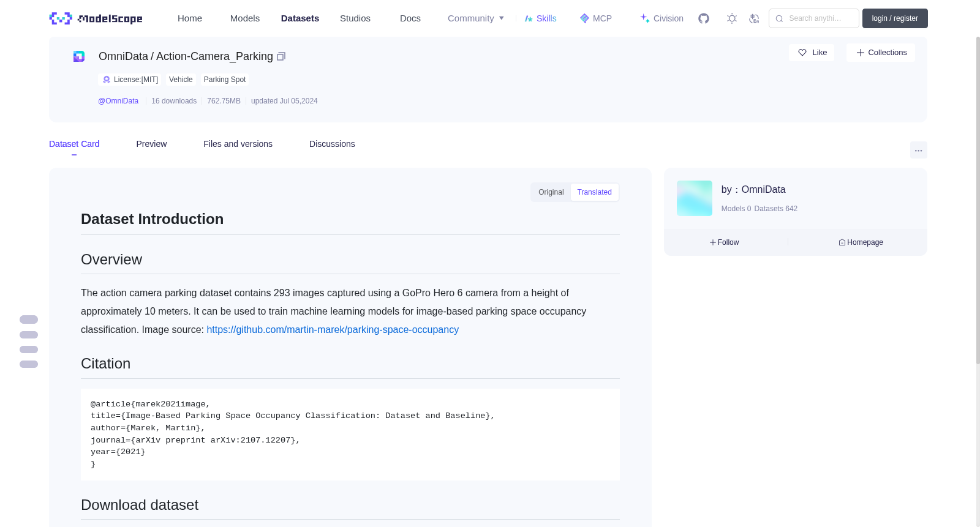
Task: Open the Civision nav item
Action: coord(661,18)
